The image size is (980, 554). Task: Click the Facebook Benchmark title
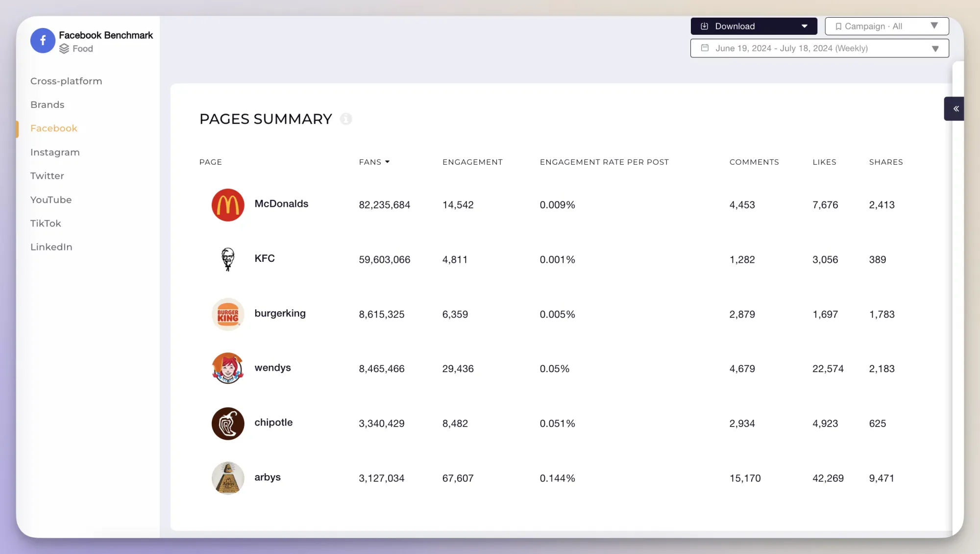(106, 35)
